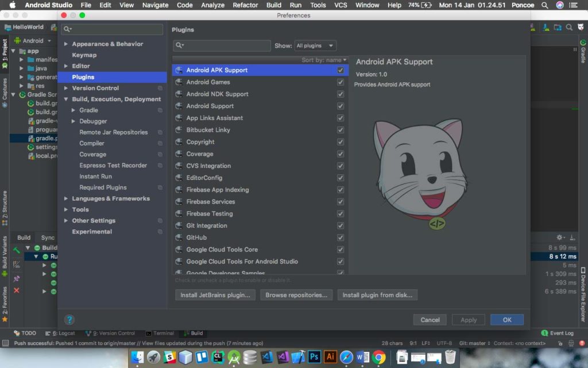Open Spotlight search in the menu bar
588x368 pixels.
[x=544, y=5]
